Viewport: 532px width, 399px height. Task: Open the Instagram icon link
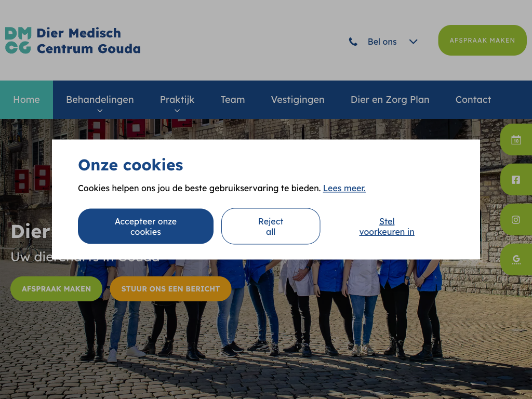(x=516, y=220)
